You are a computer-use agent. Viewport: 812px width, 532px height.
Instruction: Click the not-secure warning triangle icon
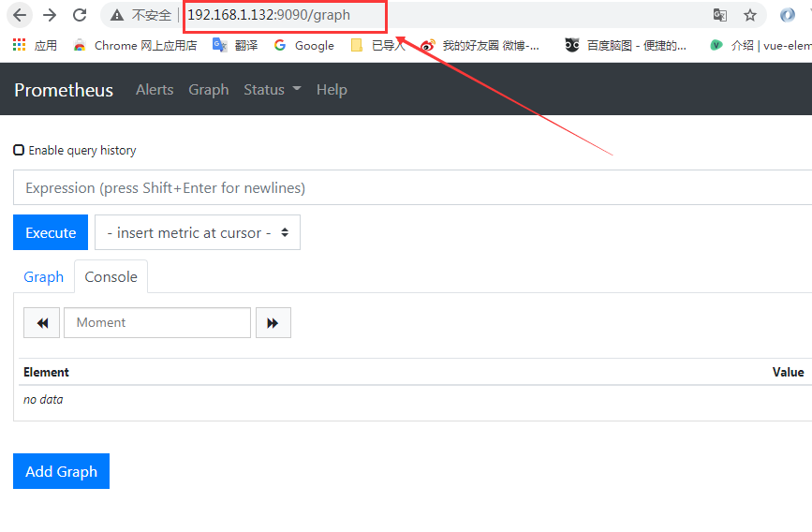[x=117, y=16]
